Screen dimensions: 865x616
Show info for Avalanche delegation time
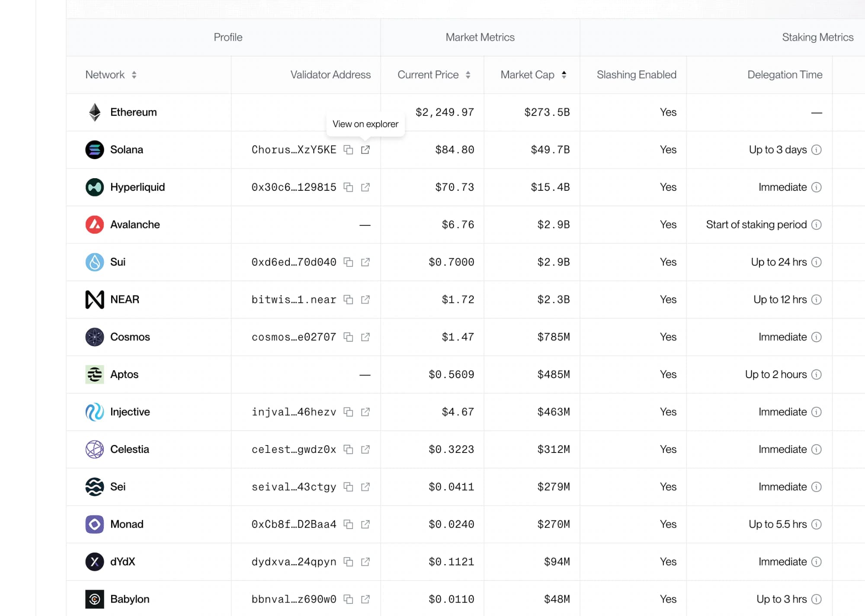tap(817, 225)
